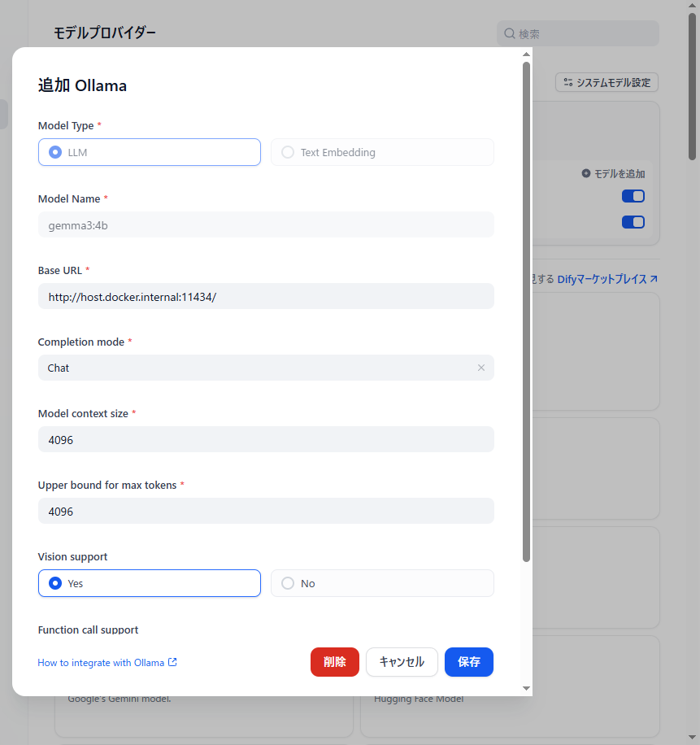Open the Completion mode Chat dropdown
Screen dimensions: 700x745
point(266,368)
